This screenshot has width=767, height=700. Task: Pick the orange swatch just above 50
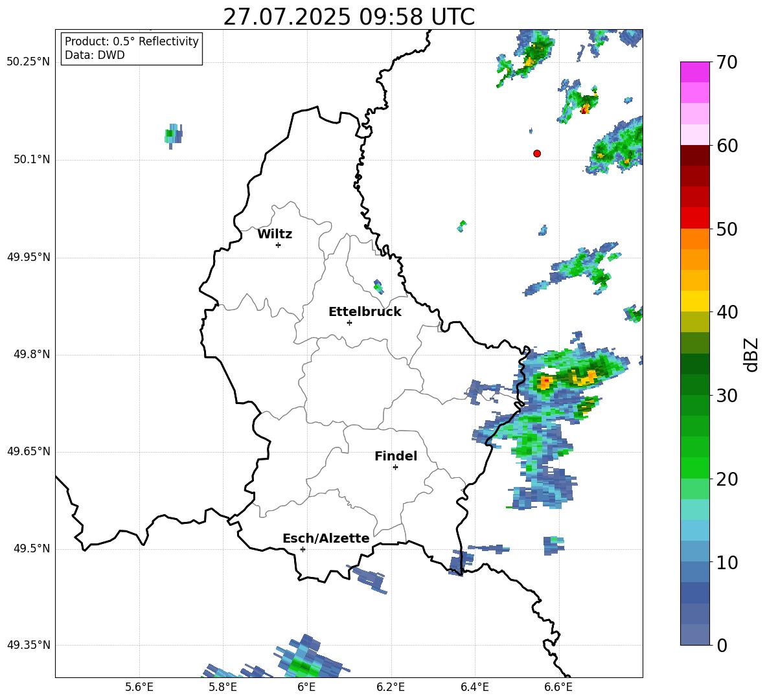tap(694, 238)
